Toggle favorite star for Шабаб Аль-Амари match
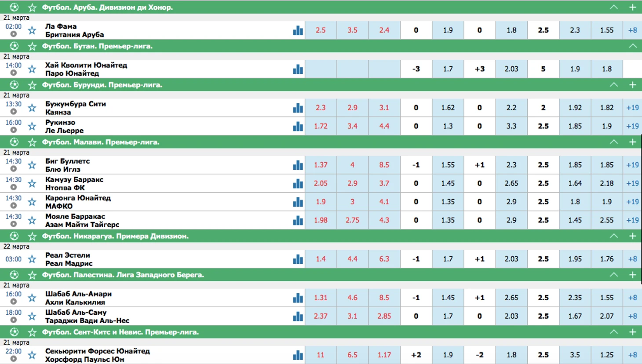642x364 pixels. 32,298
